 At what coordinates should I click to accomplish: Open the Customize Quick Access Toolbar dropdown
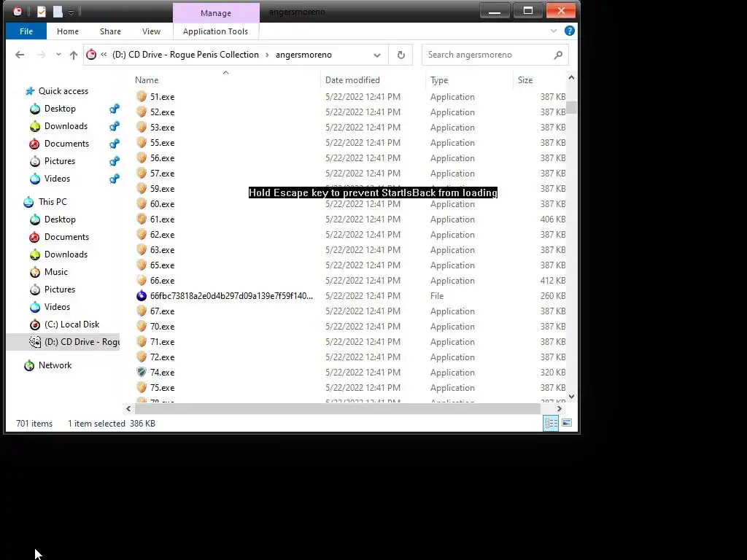coord(71,12)
